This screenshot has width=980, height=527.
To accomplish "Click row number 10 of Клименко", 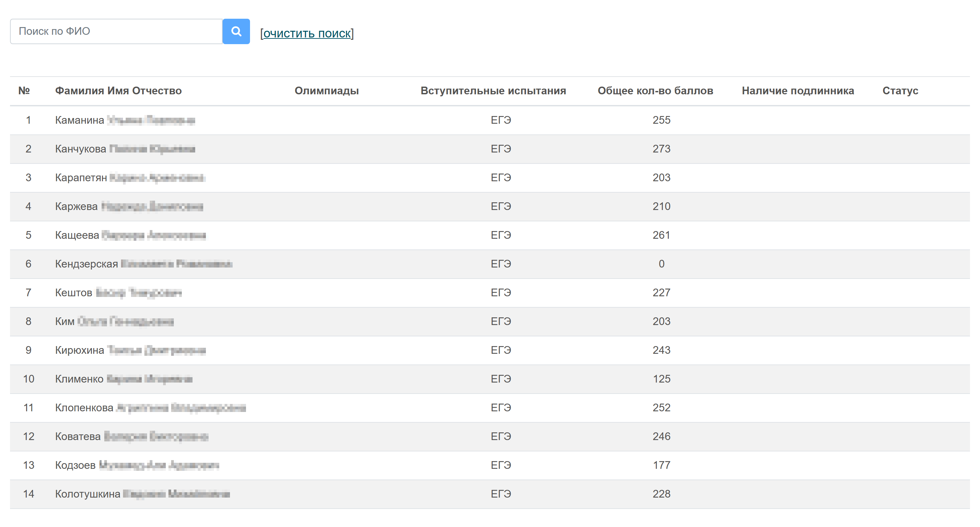I will coord(28,379).
